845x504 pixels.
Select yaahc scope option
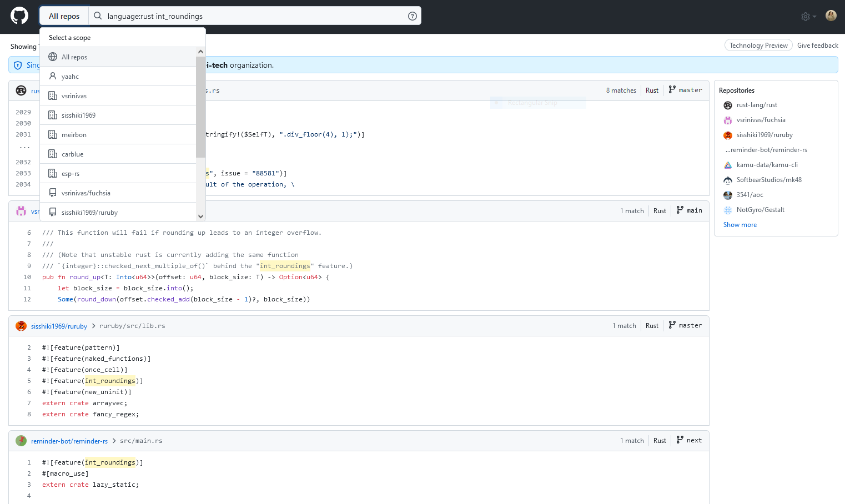(118, 76)
